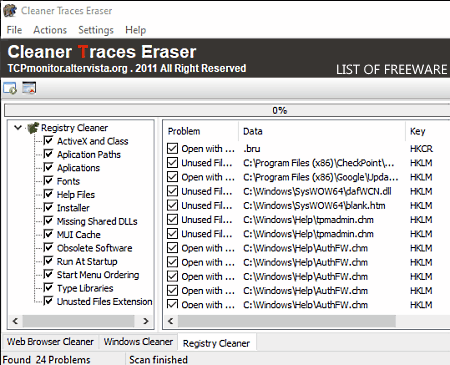
Task: Switch to the Web Browser Cleaner tab
Action: coord(50,342)
